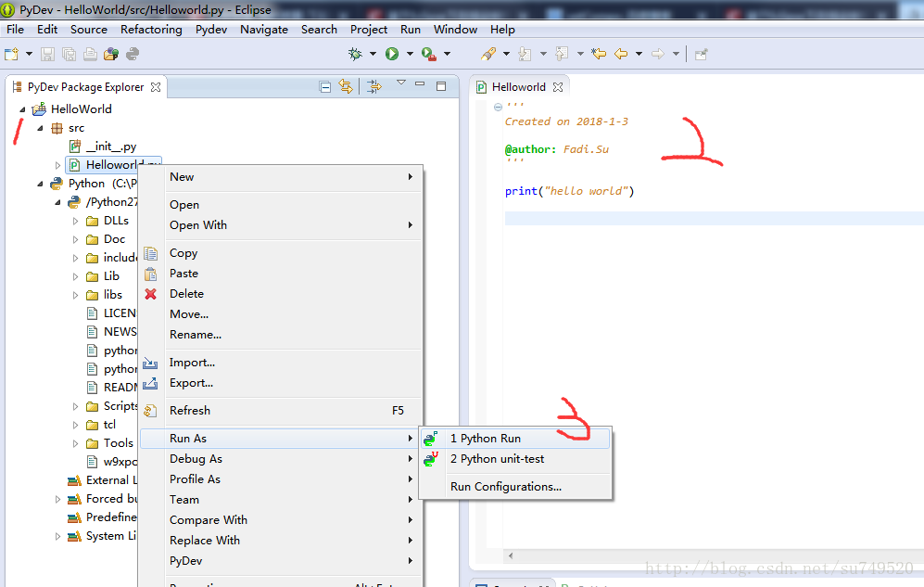The height and width of the screenshot is (587, 924).
Task: Click the green Run toolbar icon
Action: pos(392,54)
